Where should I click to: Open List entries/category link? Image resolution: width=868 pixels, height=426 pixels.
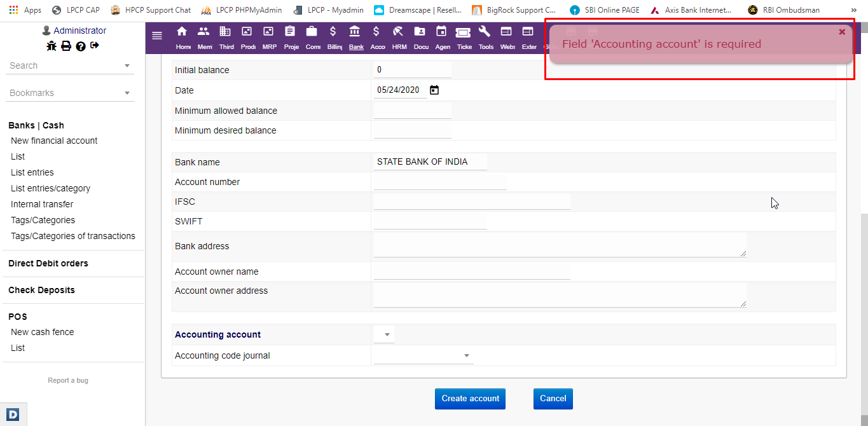[50, 188]
